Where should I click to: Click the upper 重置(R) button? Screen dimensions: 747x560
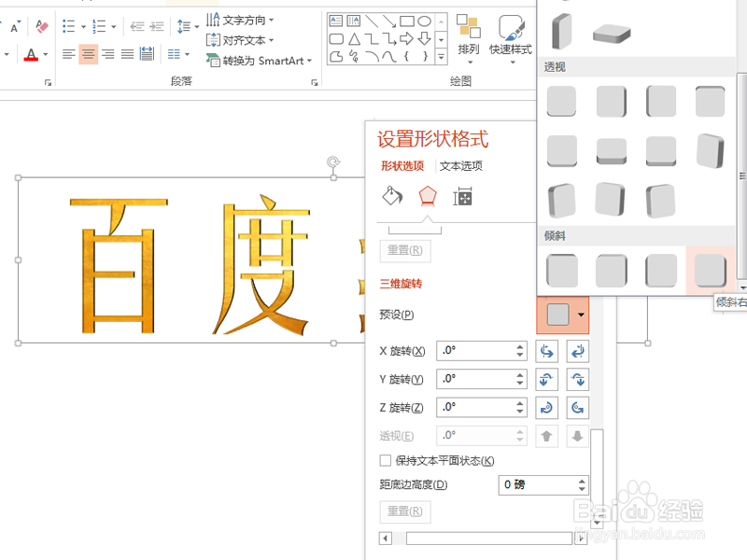[405, 250]
